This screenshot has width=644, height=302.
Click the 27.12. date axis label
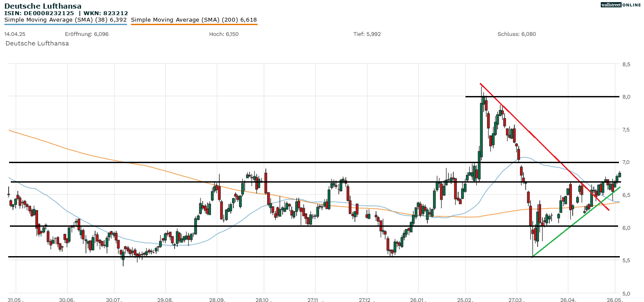click(367, 299)
